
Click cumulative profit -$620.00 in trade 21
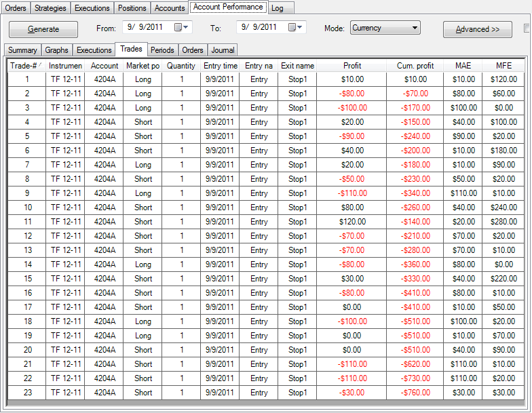point(415,364)
